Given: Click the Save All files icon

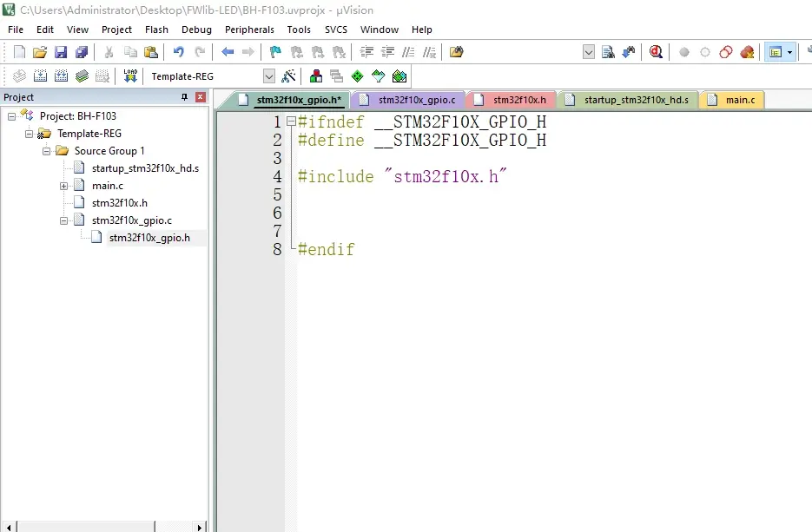Looking at the screenshot, I should (81, 52).
